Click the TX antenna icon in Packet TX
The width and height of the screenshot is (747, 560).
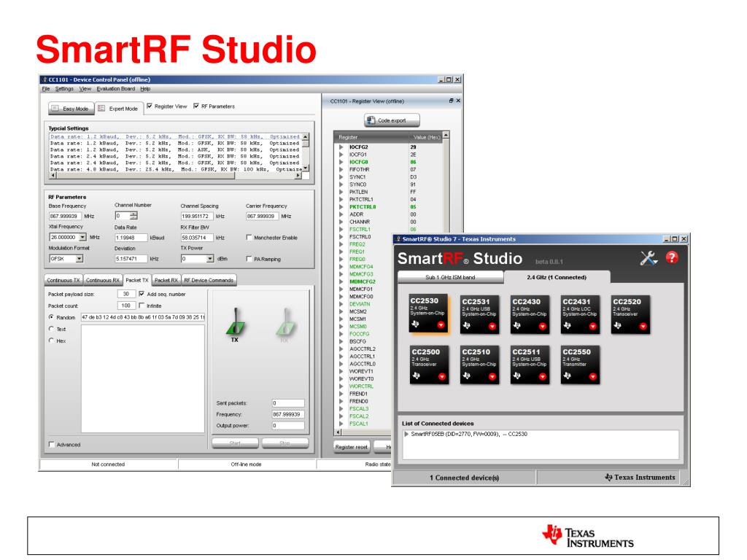coord(236,323)
